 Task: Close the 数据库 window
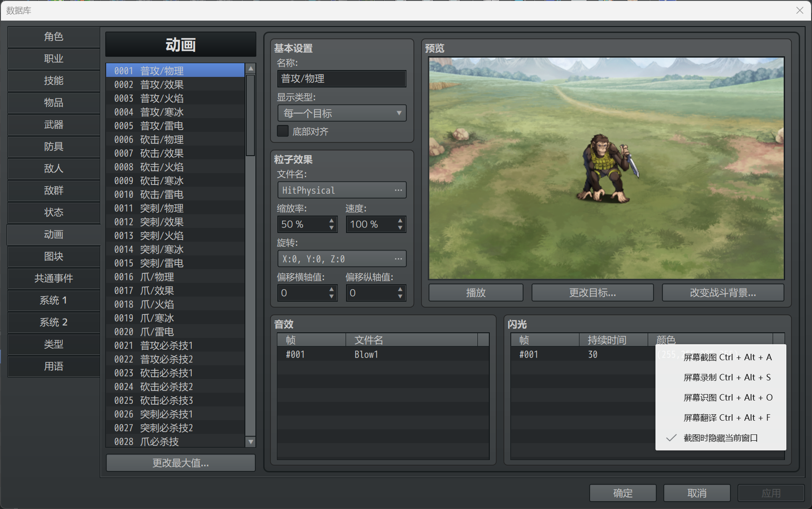tap(800, 10)
